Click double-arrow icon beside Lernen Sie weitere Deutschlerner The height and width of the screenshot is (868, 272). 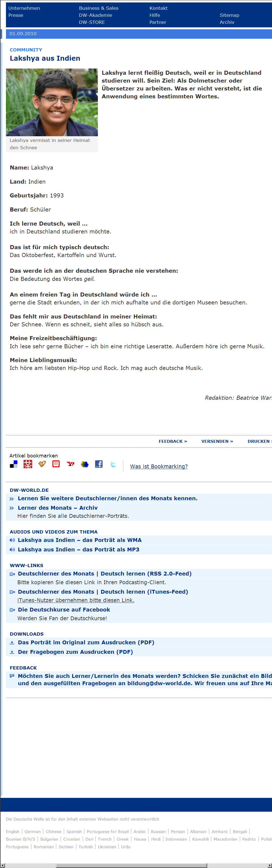pyautogui.click(x=12, y=498)
